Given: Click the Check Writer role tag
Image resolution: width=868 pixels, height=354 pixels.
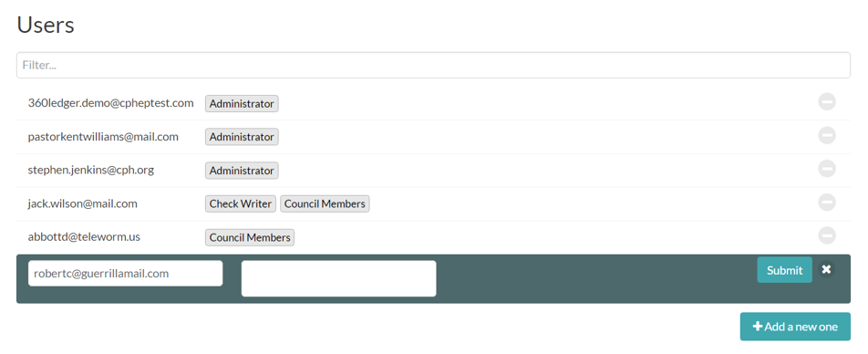Looking at the screenshot, I should tap(241, 203).
